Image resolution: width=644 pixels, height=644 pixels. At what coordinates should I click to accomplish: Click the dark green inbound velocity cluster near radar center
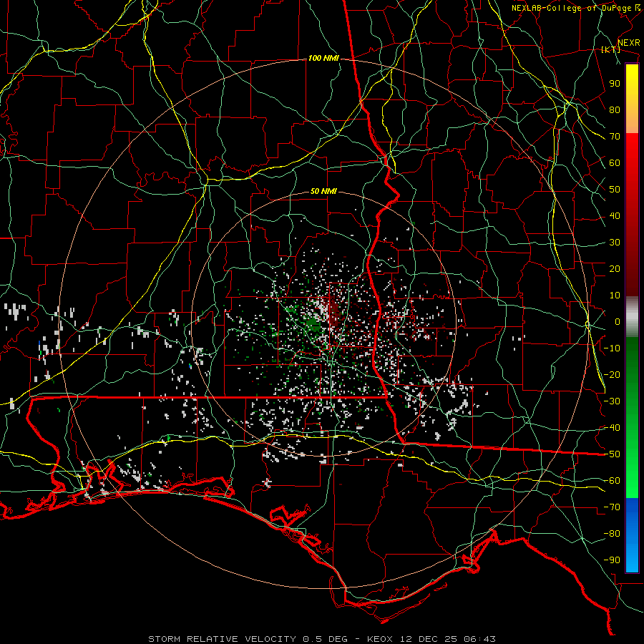[313, 323]
